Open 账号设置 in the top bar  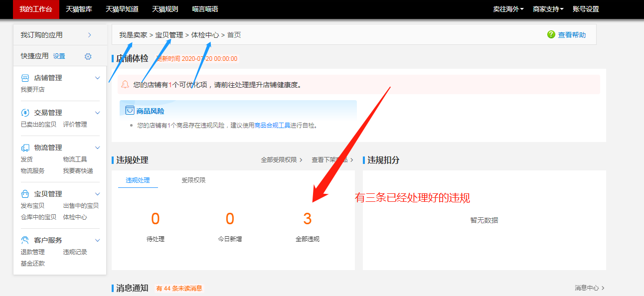pos(586,9)
